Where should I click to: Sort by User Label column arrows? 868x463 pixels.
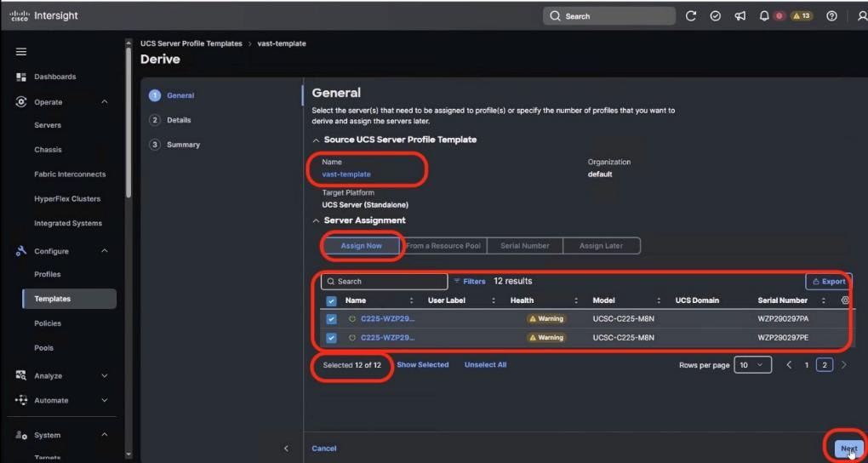(x=494, y=300)
